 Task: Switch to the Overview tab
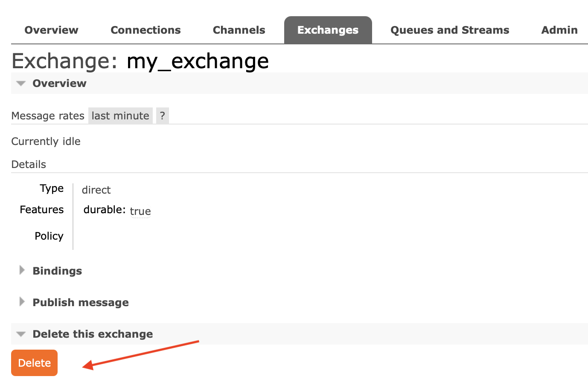pos(51,30)
